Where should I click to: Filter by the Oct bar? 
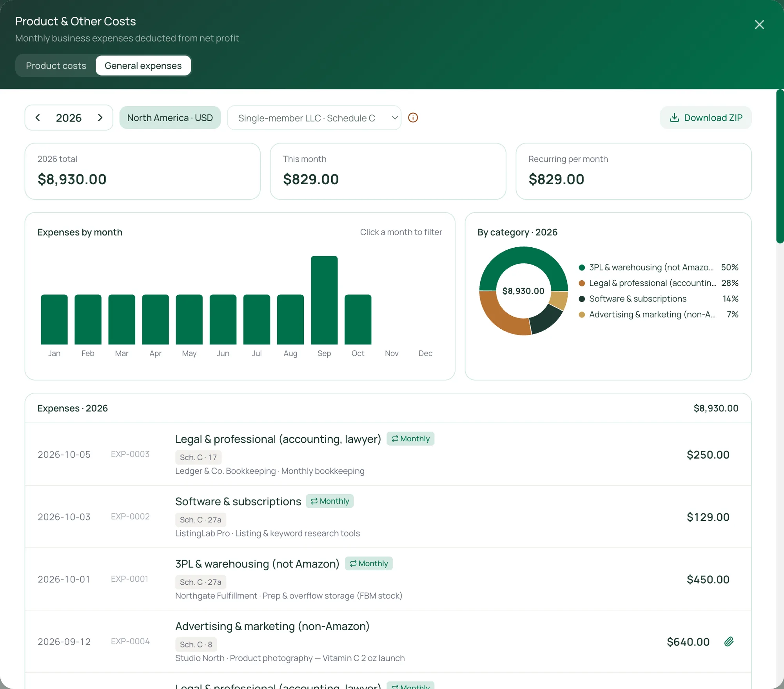(358, 319)
